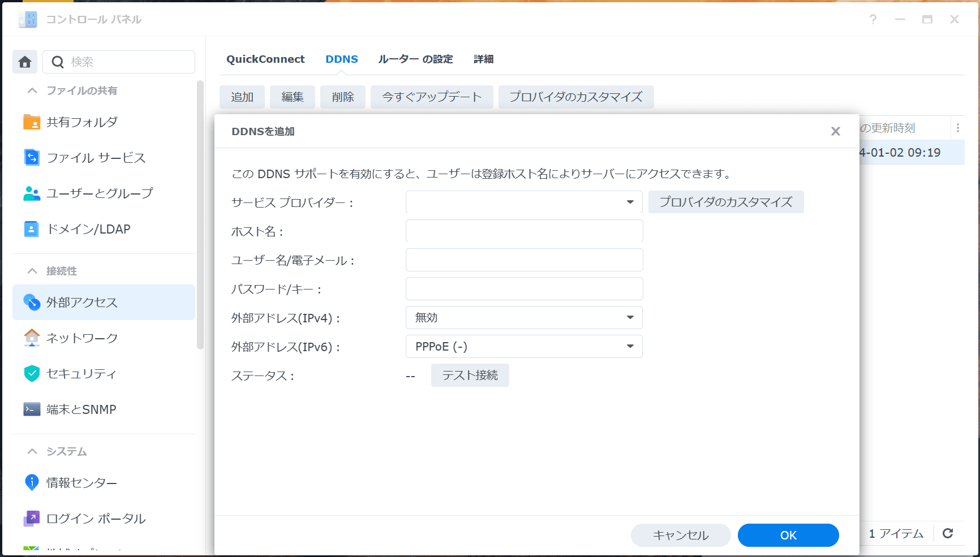The width and height of the screenshot is (980, 557).
Task: Expand the external address IPv4 dropdown
Action: point(523,317)
